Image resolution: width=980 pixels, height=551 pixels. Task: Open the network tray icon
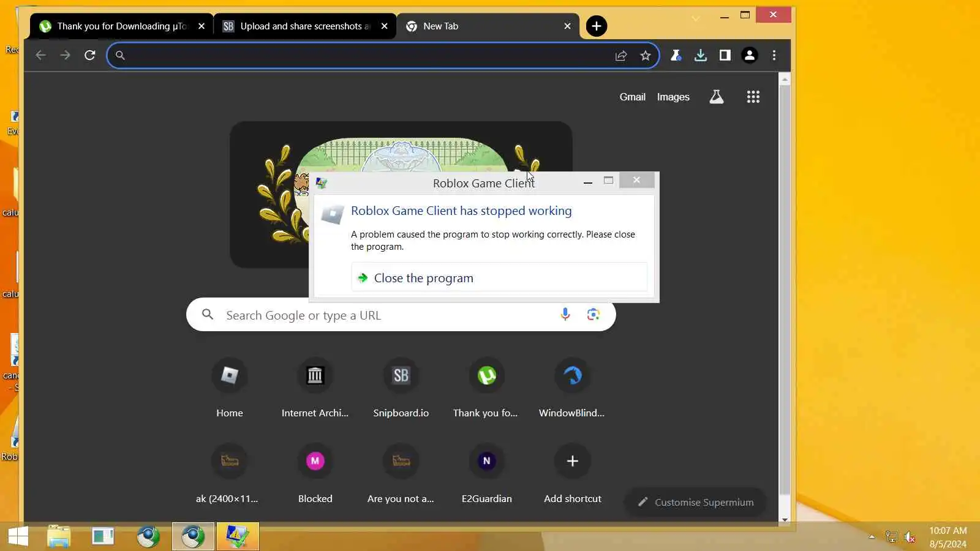pos(892,538)
